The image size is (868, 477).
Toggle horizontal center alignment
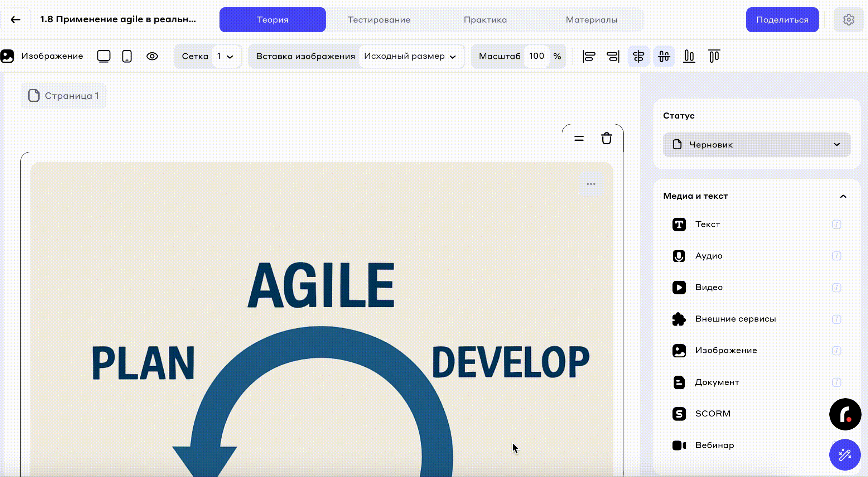pyautogui.click(x=638, y=56)
